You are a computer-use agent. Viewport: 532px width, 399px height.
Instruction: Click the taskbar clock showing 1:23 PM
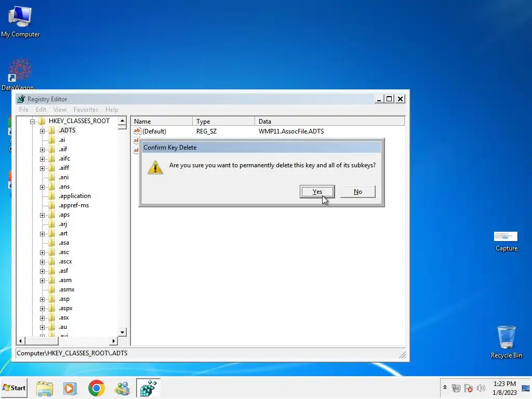[504, 388]
